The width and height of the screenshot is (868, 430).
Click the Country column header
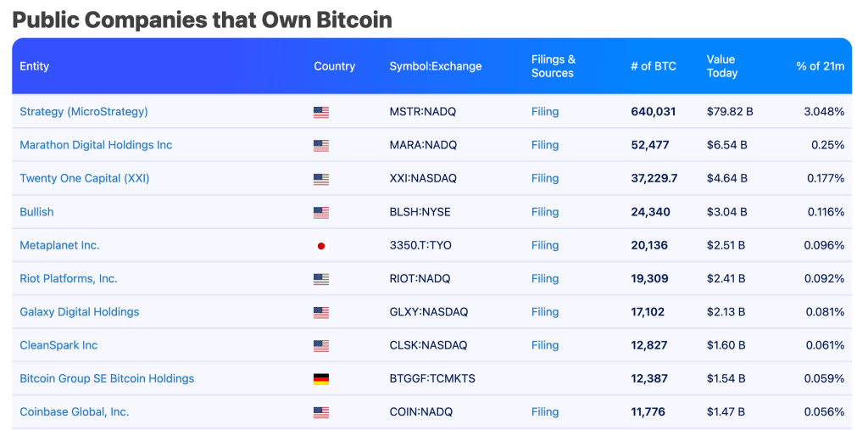click(334, 66)
